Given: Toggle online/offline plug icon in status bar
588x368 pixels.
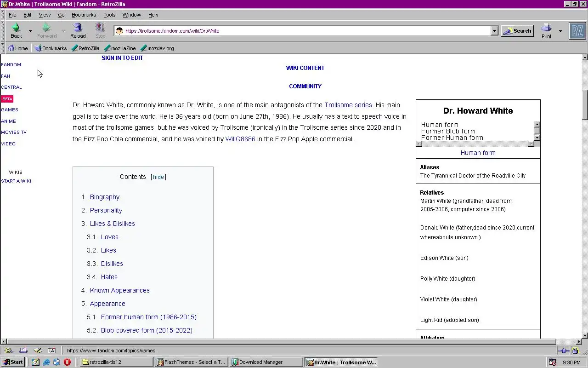Looking at the screenshot, I should click(x=564, y=351).
